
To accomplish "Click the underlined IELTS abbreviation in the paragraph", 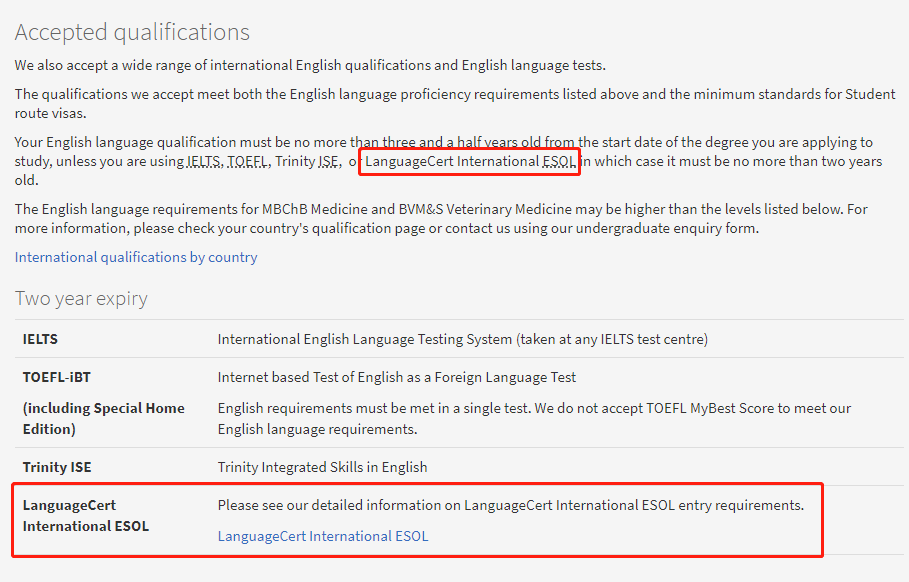I will point(203,161).
